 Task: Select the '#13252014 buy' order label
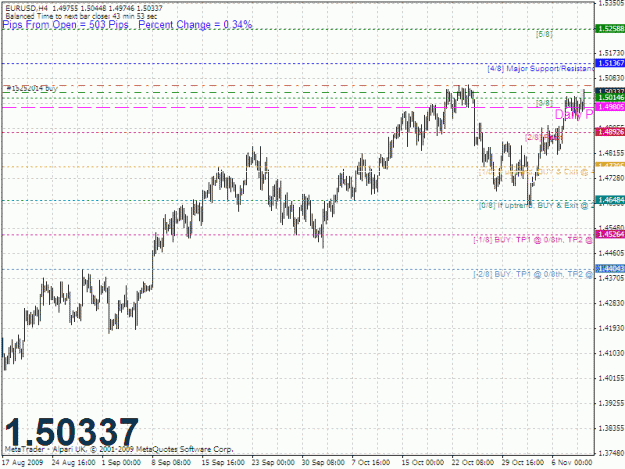pyautogui.click(x=32, y=88)
